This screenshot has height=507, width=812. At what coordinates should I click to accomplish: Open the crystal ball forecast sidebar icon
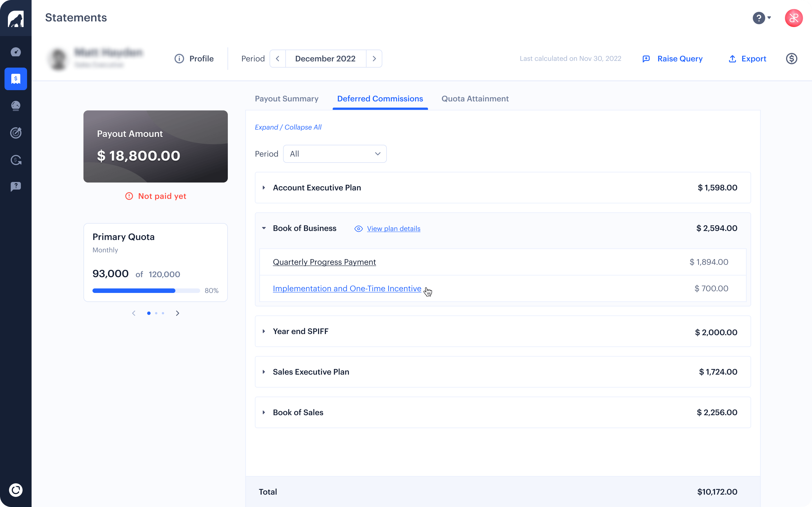pyautogui.click(x=16, y=106)
